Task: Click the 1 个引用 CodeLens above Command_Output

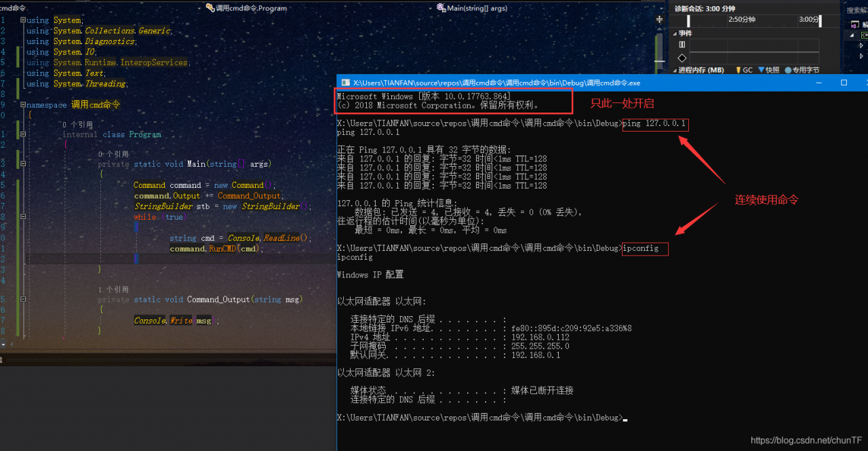Action: [x=113, y=290]
